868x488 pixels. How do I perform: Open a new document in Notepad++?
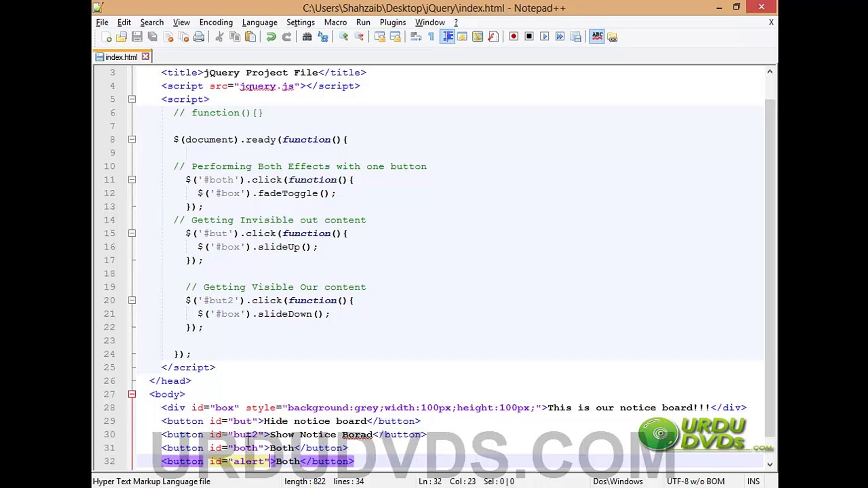point(107,37)
